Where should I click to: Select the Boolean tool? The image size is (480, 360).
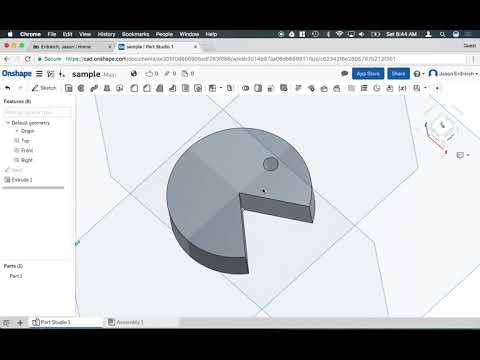tap(246, 88)
